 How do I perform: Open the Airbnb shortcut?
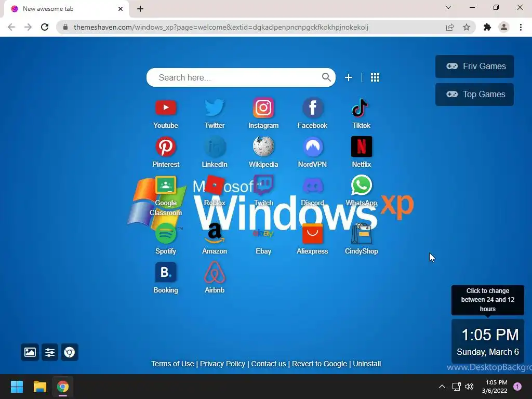tap(215, 272)
